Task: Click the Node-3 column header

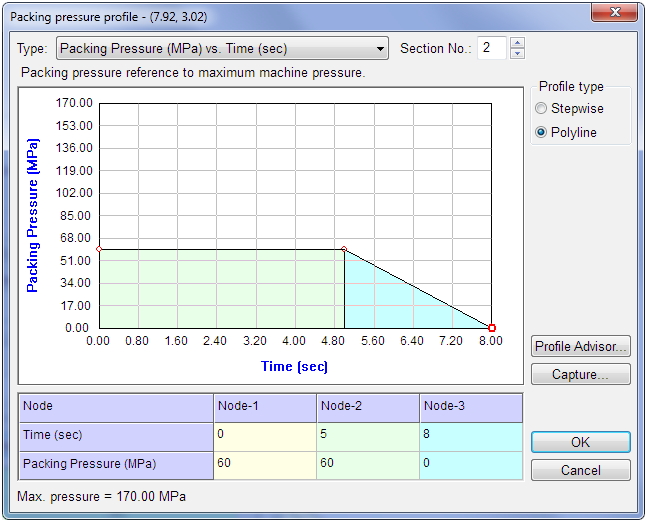Action: 471,408
